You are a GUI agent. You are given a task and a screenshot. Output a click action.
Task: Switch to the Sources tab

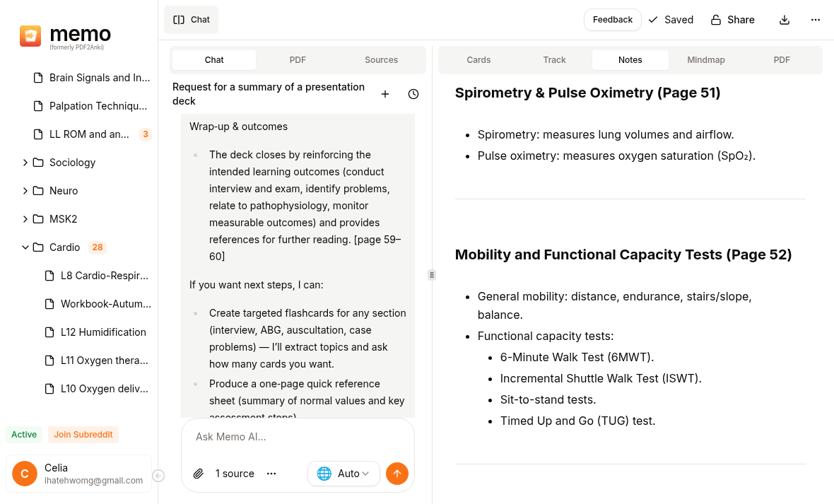coord(381,60)
